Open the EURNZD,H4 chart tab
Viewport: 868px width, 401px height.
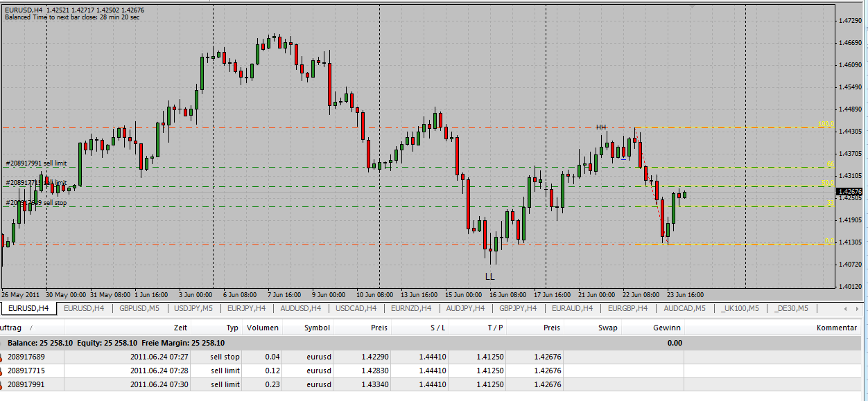411,308
